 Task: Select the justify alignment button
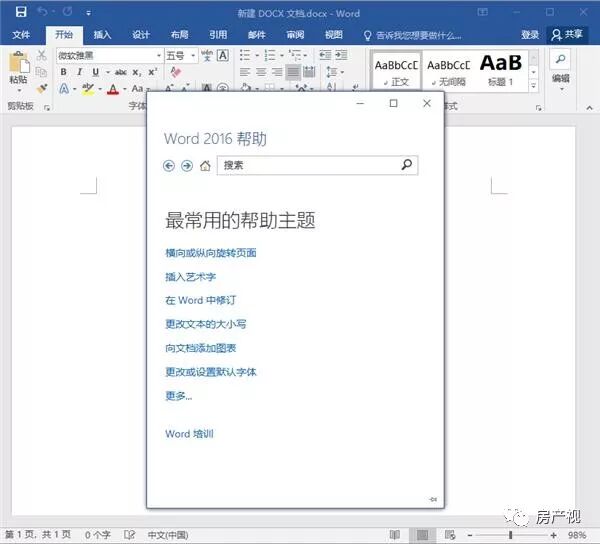click(293, 72)
